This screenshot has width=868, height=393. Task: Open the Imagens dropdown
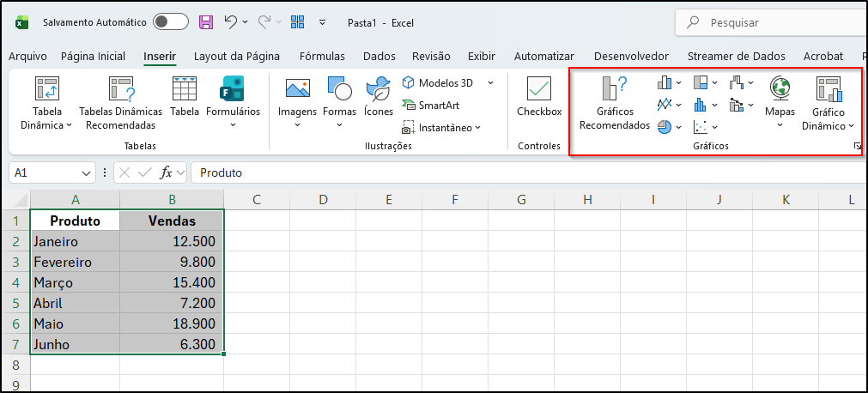(x=297, y=125)
